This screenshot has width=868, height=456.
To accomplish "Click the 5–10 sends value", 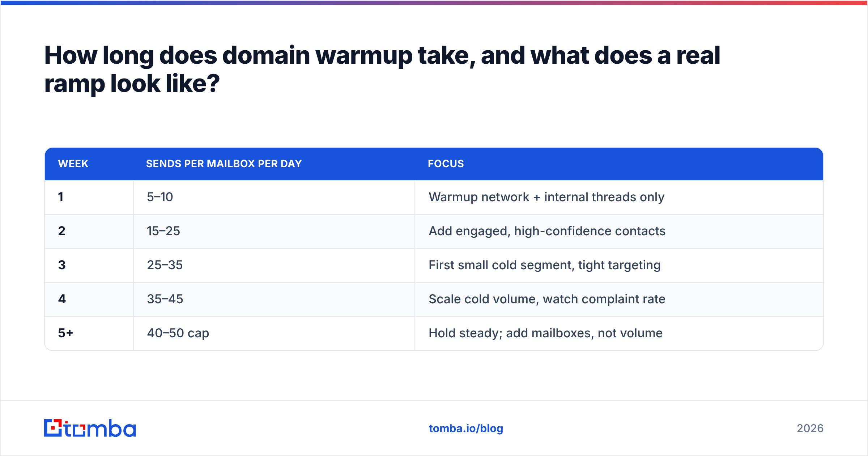I will [160, 197].
